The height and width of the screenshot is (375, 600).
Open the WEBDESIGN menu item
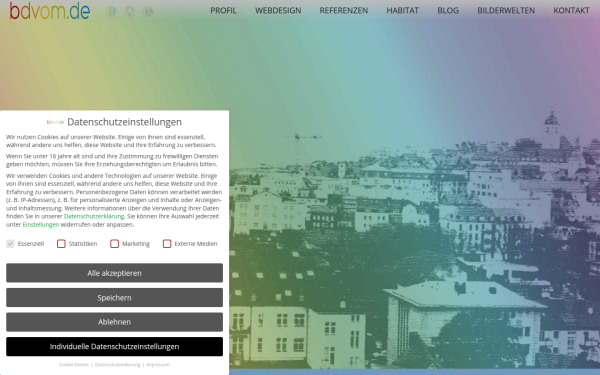[x=278, y=11]
